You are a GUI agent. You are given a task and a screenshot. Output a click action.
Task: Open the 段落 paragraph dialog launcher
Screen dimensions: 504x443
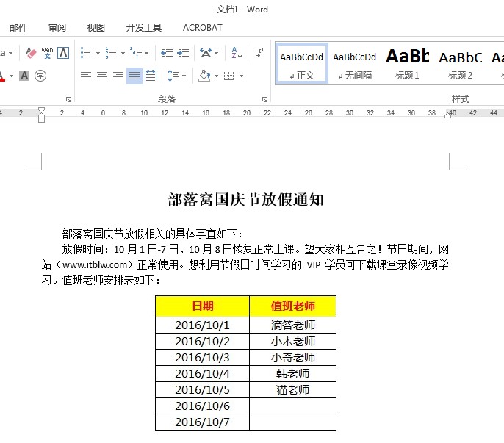click(x=264, y=99)
